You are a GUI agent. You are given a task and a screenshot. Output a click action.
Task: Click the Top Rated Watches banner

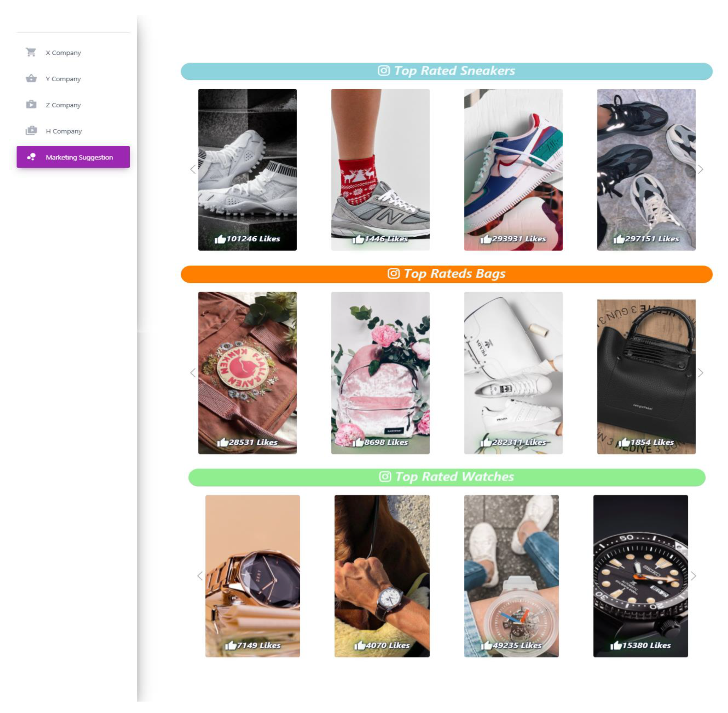coord(446,477)
